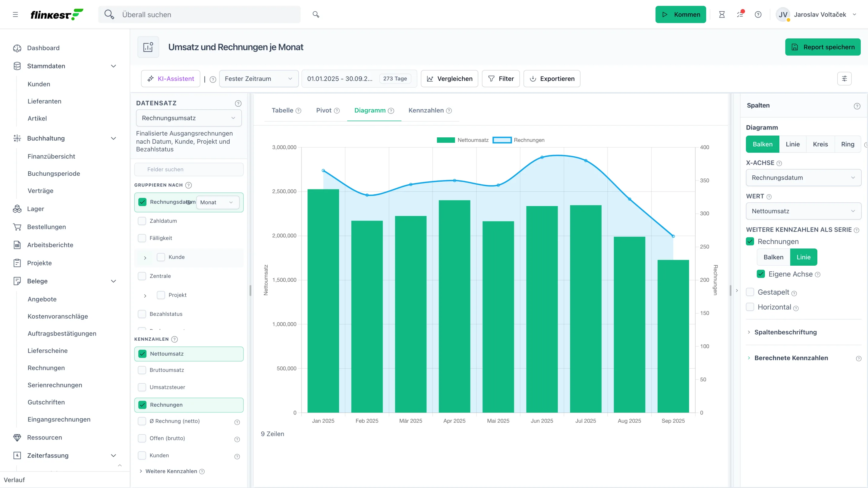This screenshot has height=488, width=868.
Task: Click the Datensatz help icon
Action: [x=238, y=103]
